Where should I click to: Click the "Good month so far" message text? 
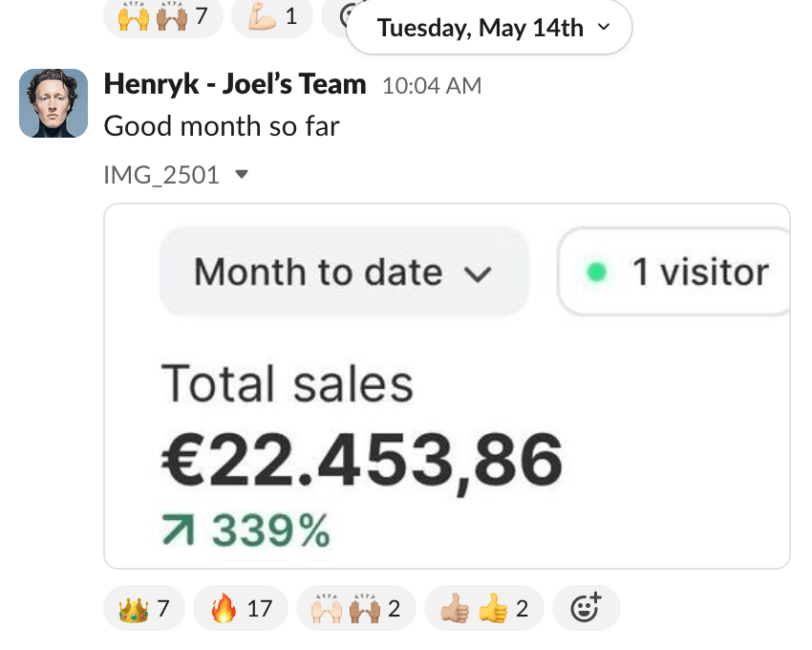[x=222, y=125]
